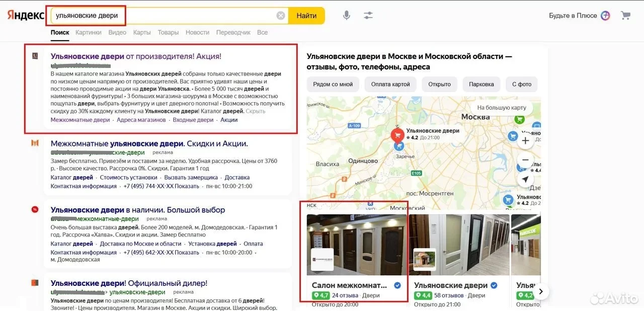Open Стоимость установки sitelink

click(x=129, y=177)
